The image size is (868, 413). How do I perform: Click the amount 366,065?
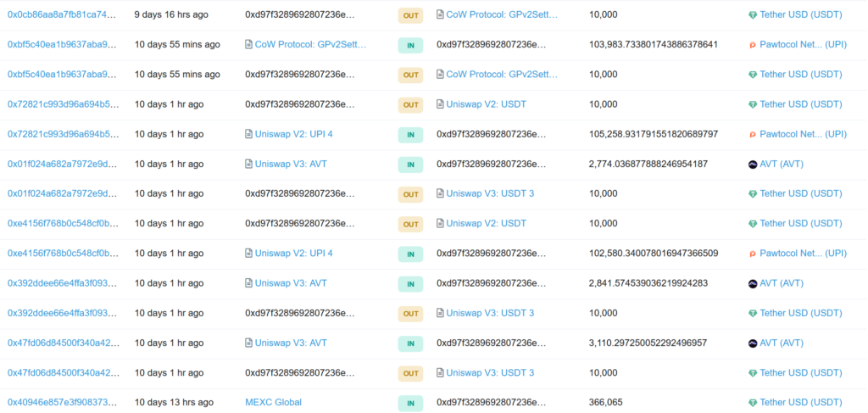coord(605,403)
